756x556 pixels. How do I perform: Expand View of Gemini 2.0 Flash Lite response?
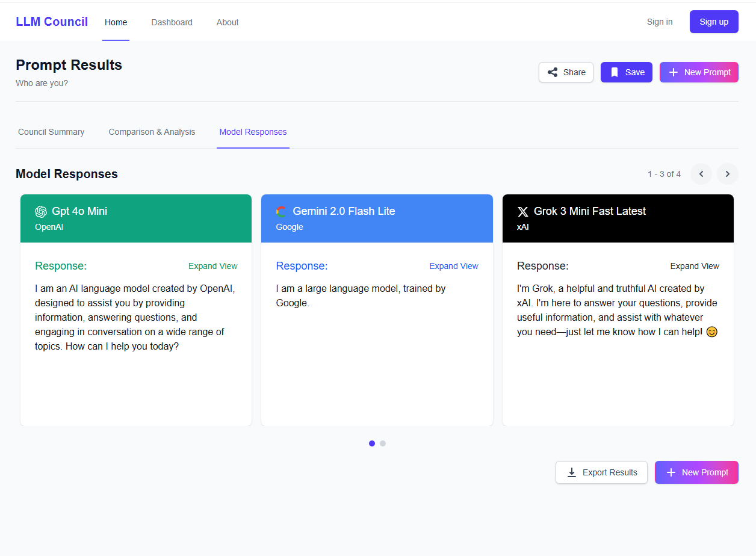click(x=454, y=266)
